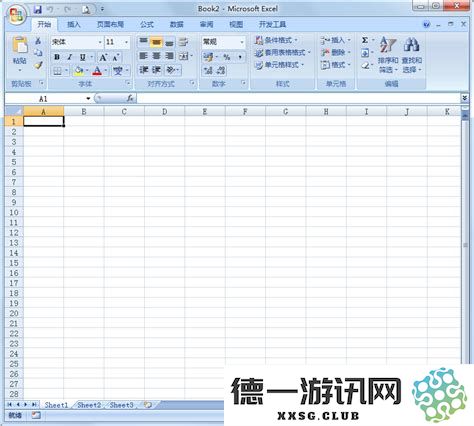Screen dimensions: 474x426
Task: Select row header 10
Action: 14,212
